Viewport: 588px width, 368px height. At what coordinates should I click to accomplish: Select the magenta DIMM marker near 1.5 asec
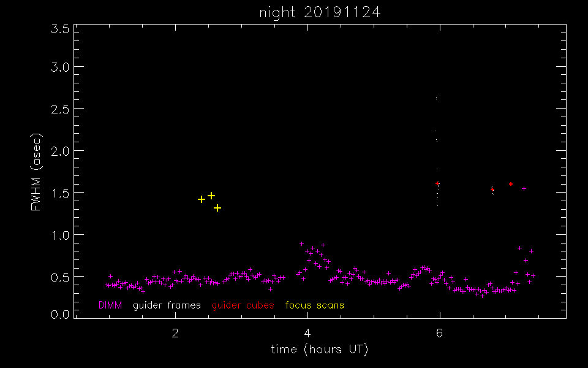pos(524,188)
